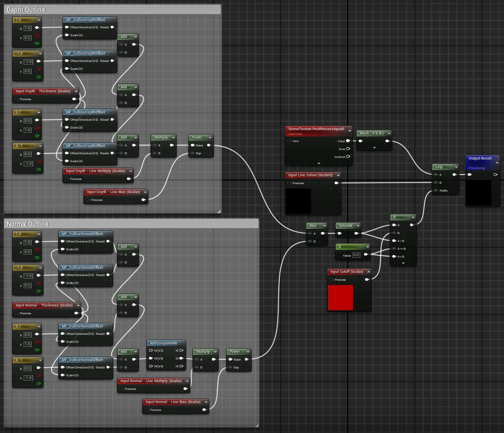The height and width of the screenshot is (433, 504).
Task: Click output pin of Input Cutoff (Scalar) node
Action: coord(367,280)
